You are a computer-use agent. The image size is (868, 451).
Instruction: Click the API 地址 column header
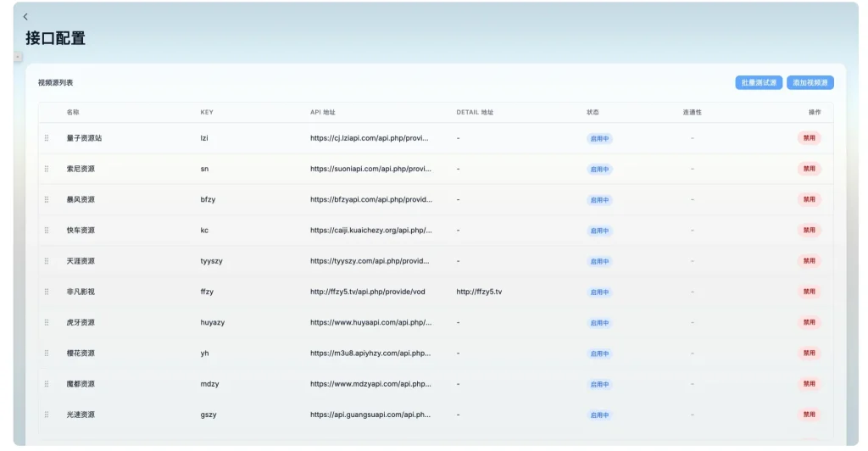[x=322, y=113]
